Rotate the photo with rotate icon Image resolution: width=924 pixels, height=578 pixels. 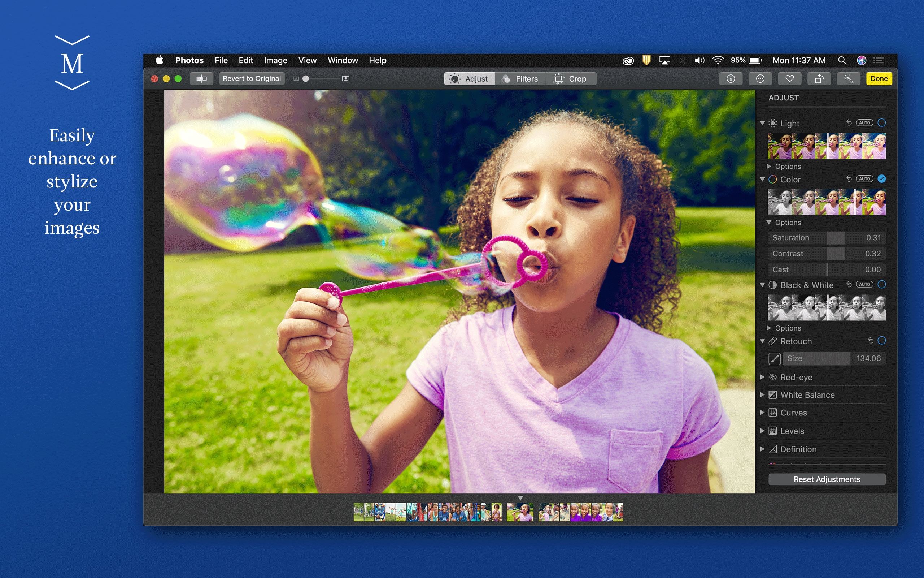(819, 79)
